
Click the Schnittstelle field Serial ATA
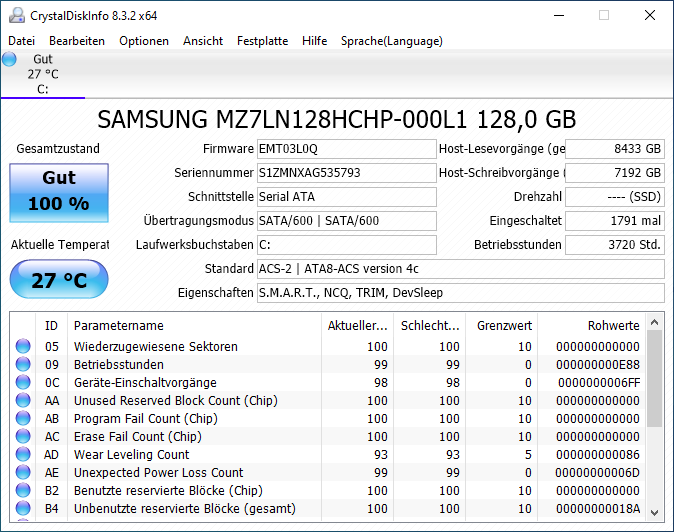[x=347, y=197]
